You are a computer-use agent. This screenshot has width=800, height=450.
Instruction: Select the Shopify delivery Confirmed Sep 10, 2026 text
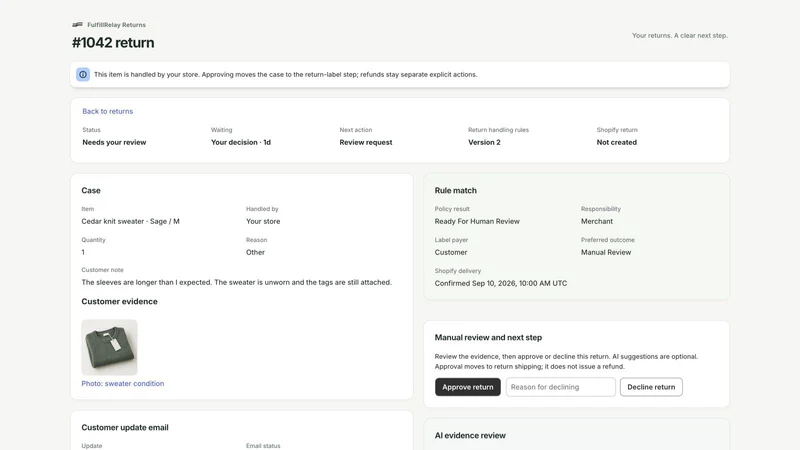pyautogui.click(x=501, y=283)
